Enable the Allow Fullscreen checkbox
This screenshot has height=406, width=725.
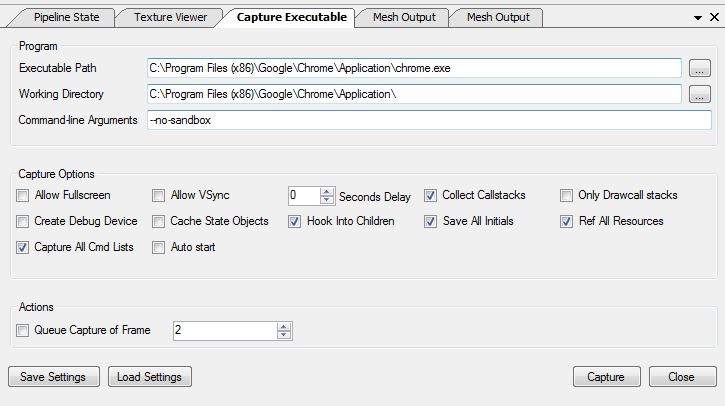point(23,195)
